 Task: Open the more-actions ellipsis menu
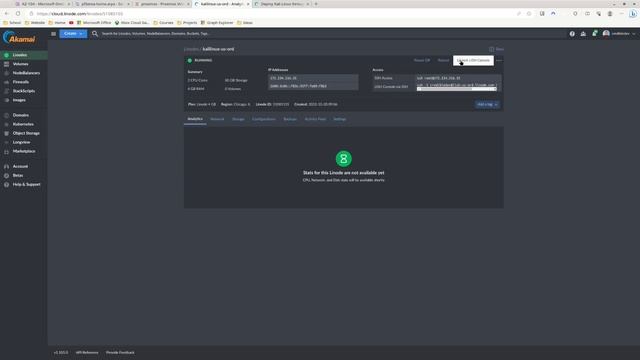[x=499, y=60]
